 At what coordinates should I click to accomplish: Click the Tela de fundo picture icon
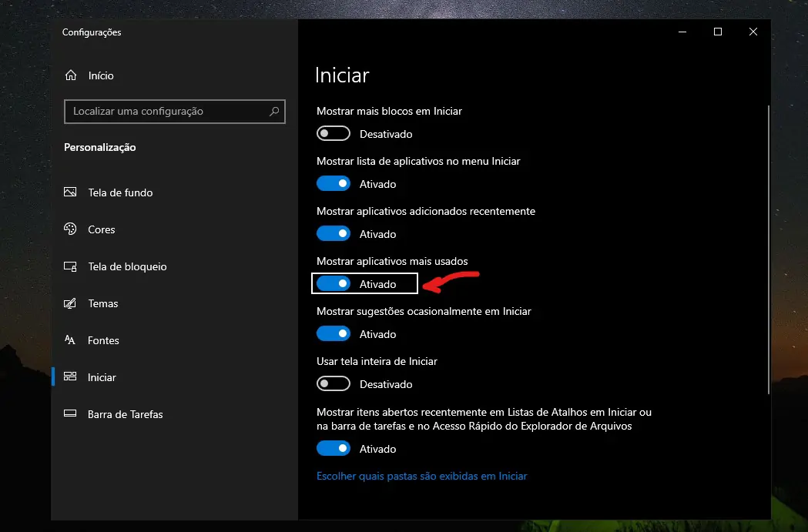click(x=70, y=192)
